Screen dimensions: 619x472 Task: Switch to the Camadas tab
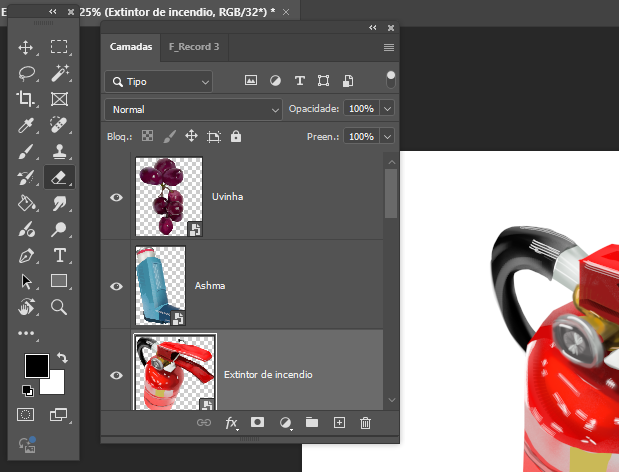(x=131, y=47)
